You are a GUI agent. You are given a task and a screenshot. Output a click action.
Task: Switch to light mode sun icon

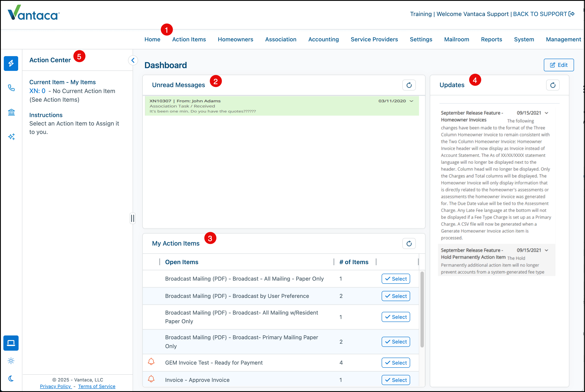(x=11, y=361)
